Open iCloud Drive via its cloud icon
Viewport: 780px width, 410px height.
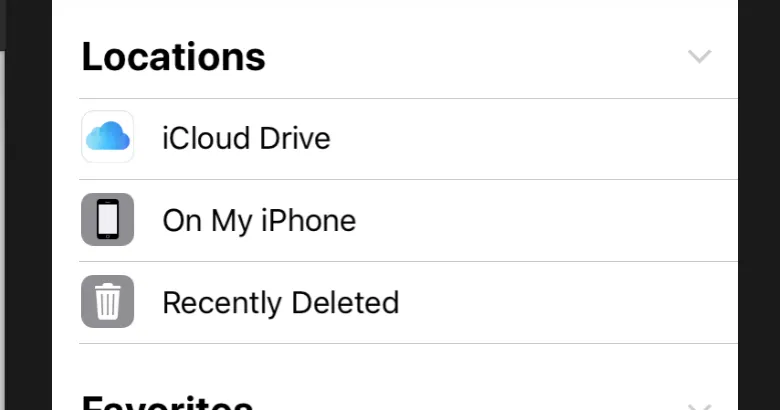pos(107,137)
